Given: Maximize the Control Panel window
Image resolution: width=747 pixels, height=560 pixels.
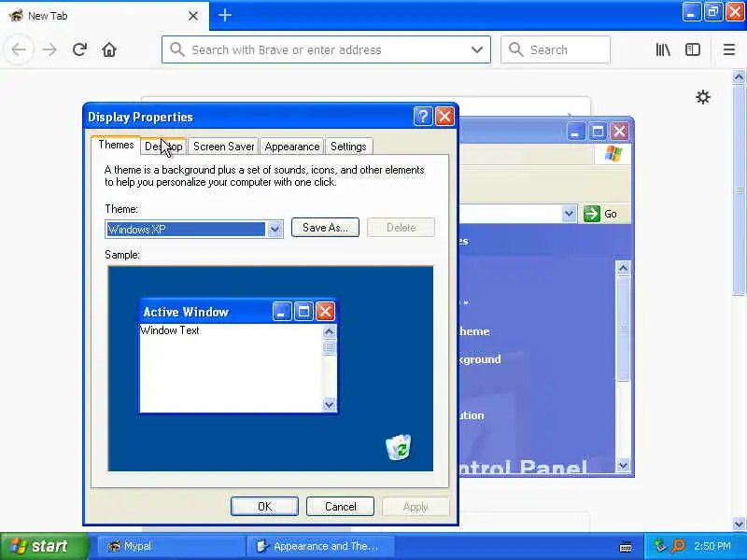Looking at the screenshot, I should tap(598, 131).
